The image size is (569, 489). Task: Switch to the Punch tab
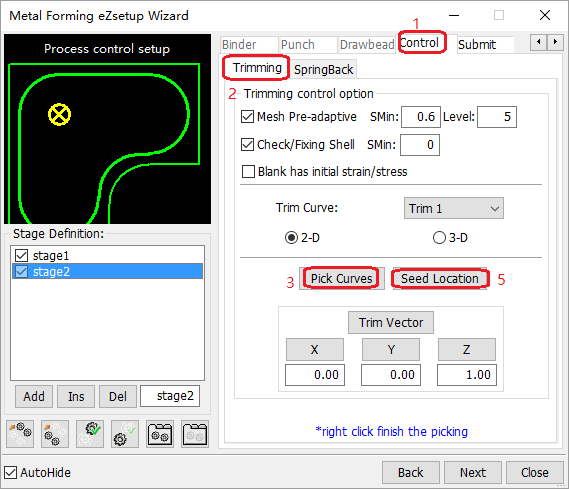click(308, 45)
